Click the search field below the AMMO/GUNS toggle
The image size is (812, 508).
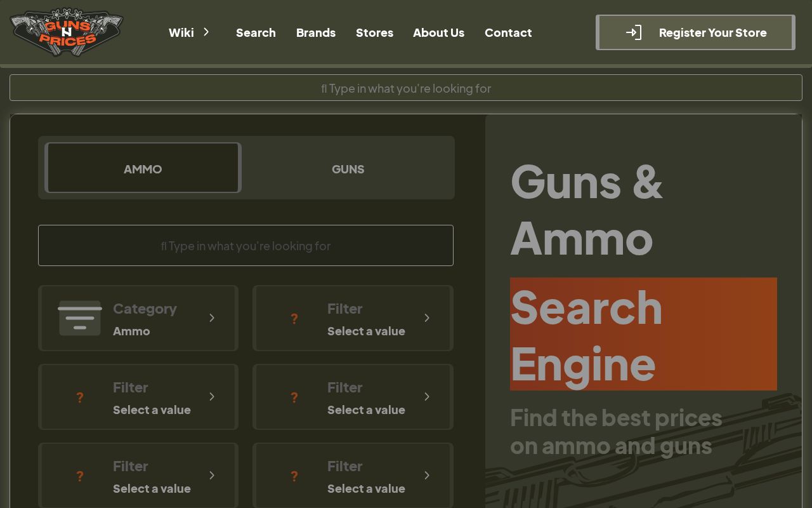[246, 245]
